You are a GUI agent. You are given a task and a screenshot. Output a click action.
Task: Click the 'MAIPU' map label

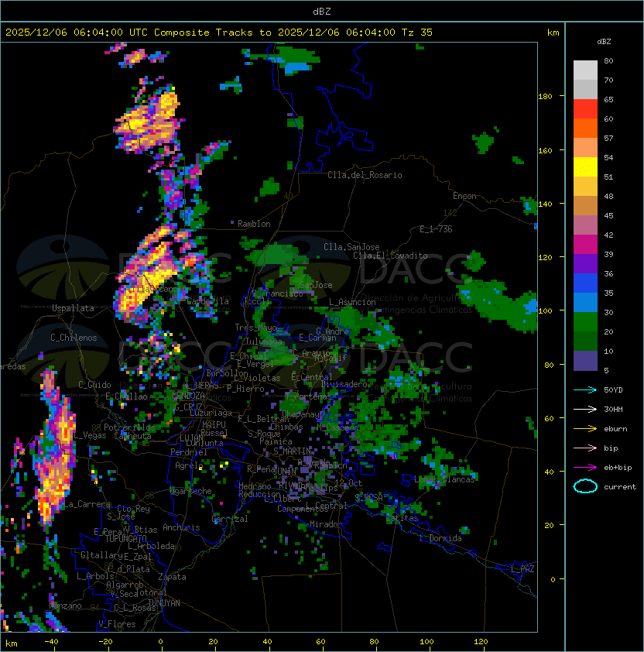[214, 424]
